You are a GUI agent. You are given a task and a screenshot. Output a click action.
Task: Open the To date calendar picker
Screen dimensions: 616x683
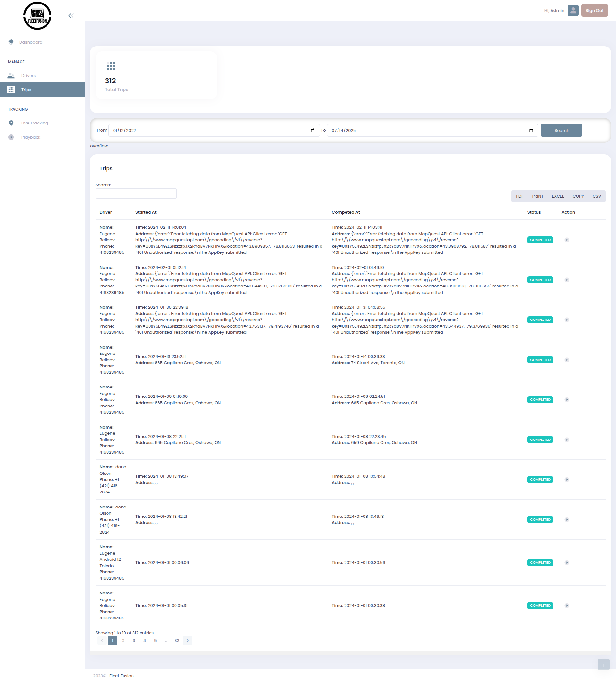tap(531, 130)
